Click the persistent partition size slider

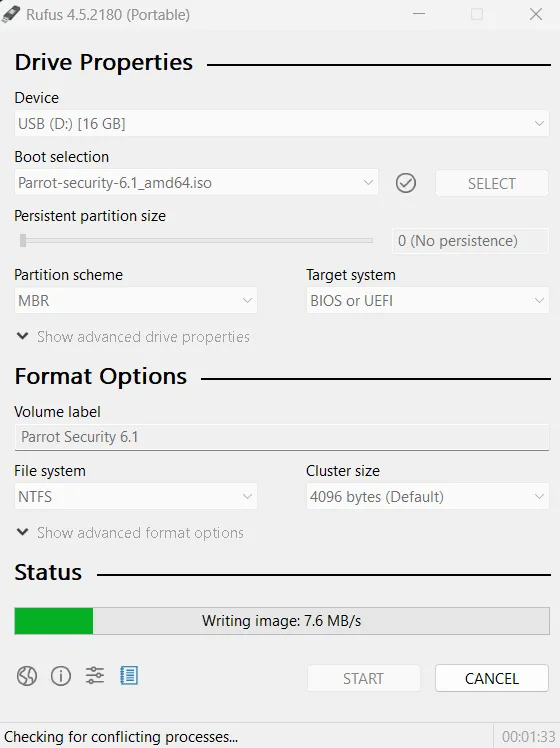[x=196, y=240]
